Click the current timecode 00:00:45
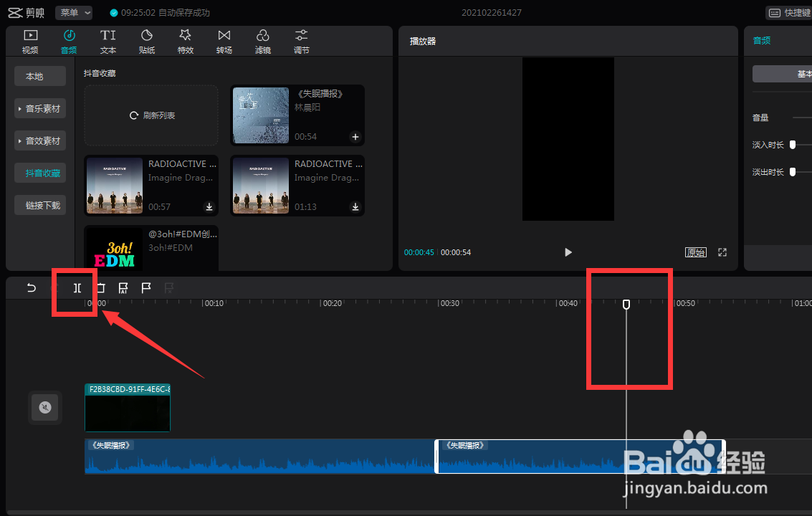 pos(419,252)
